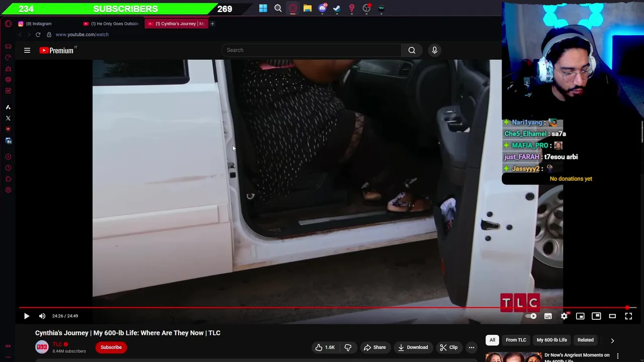Image resolution: width=644 pixels, height=362 pixels.
Task: Open a new browser tab
Action: coord(212,24)
